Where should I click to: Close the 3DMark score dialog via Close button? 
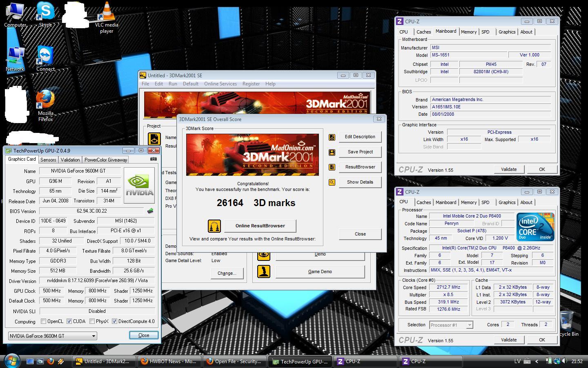(360, 234)
